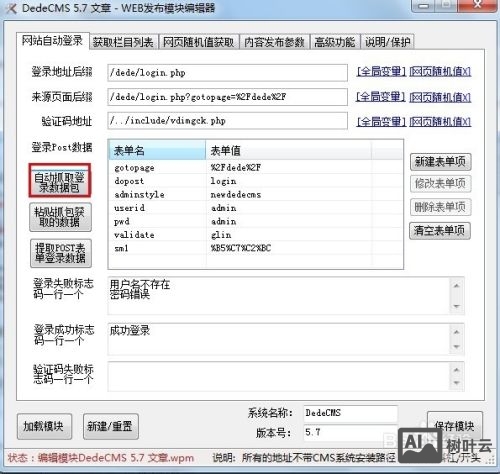
Task: Open the 说明/保护 tab
Action: tap(387, 42)
